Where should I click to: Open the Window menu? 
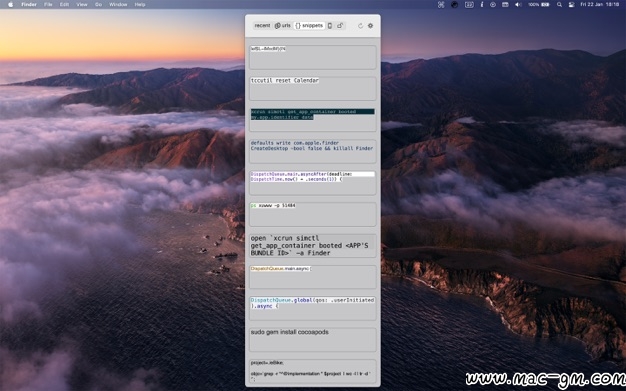pyautogui.click(x=118, y=4)
